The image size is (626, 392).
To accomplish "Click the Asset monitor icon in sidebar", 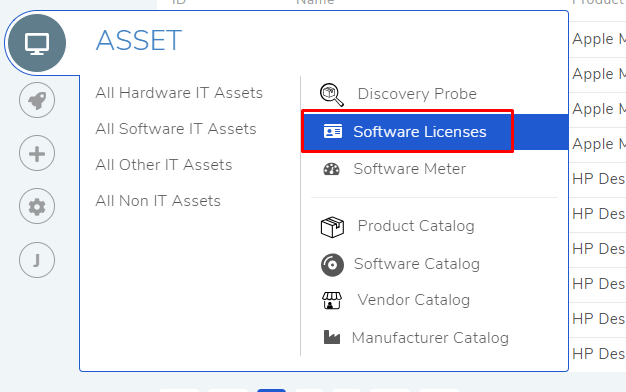I will 37,43.
